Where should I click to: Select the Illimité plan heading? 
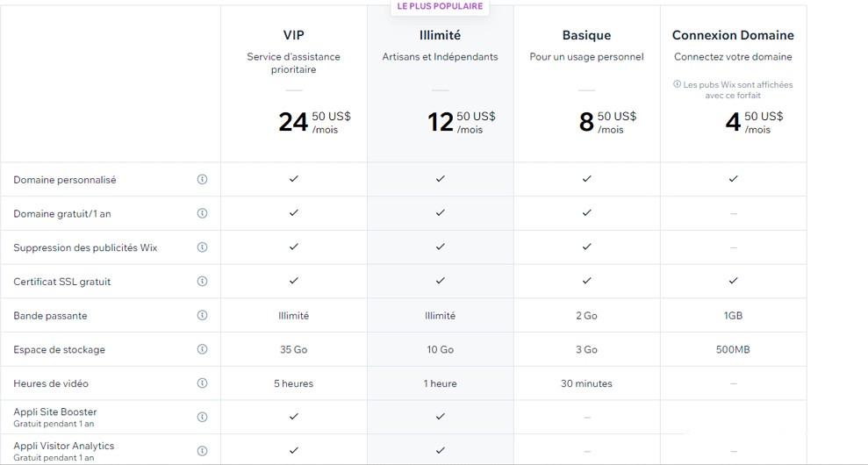pos(440,35)
